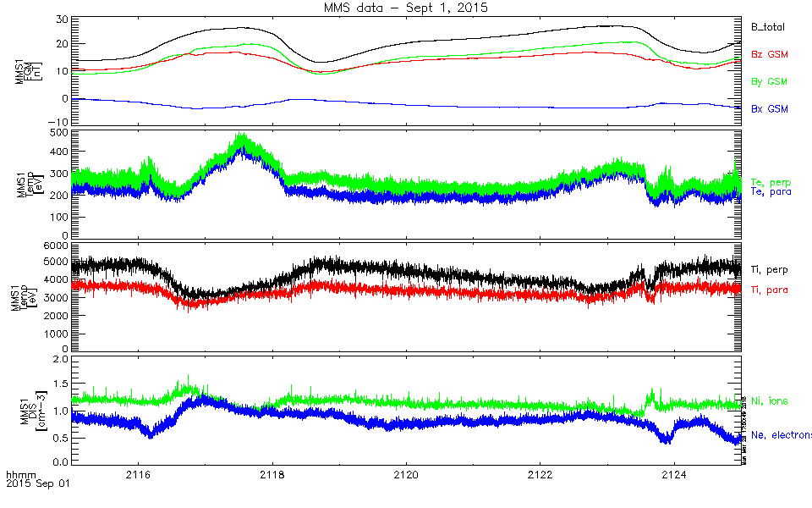Click the Te, perp legend label
This screenshot has width=812, height=508.
[x=770, y=182]
